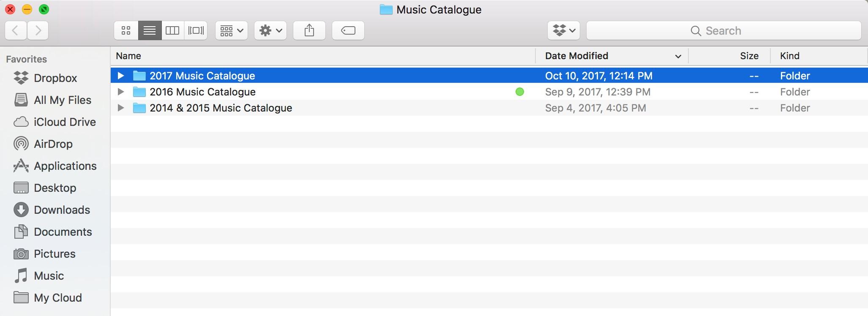This screenshot has height=316, width=868.
Task: Sort by the Kind column header
Action: tap(789, 56)
